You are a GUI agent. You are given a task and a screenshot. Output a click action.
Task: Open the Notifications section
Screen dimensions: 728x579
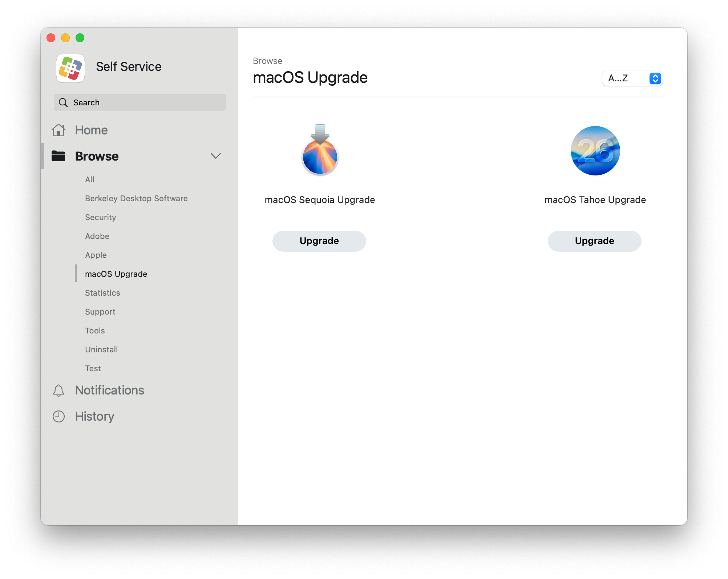tap(109, 390)
